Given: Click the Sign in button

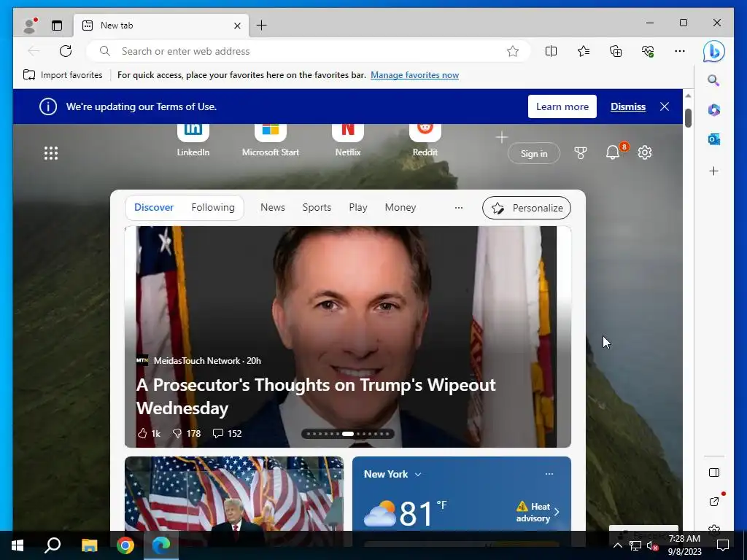Looking at the screenshot, I should click(533, 153).
